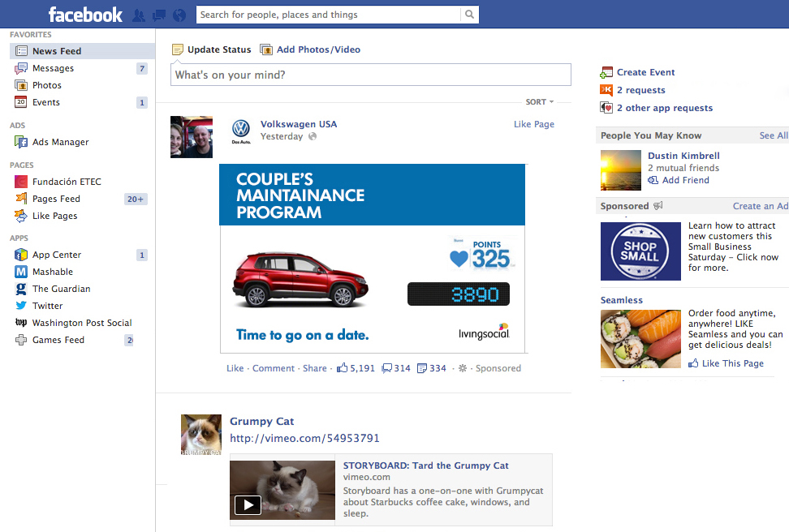
Task: Click the Pages Feed icon
Action: click(21, 198)
